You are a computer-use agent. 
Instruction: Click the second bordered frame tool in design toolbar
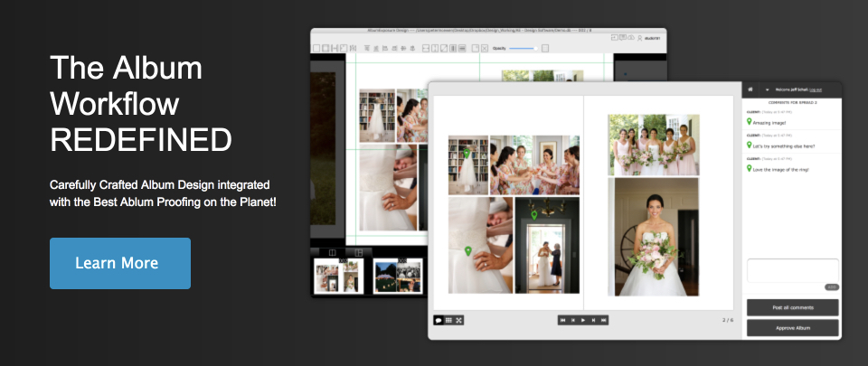325,48
